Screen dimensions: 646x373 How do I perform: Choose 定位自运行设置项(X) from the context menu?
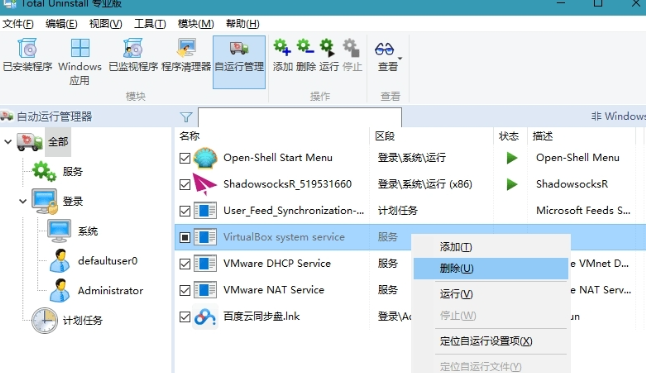tap(491, 341)
